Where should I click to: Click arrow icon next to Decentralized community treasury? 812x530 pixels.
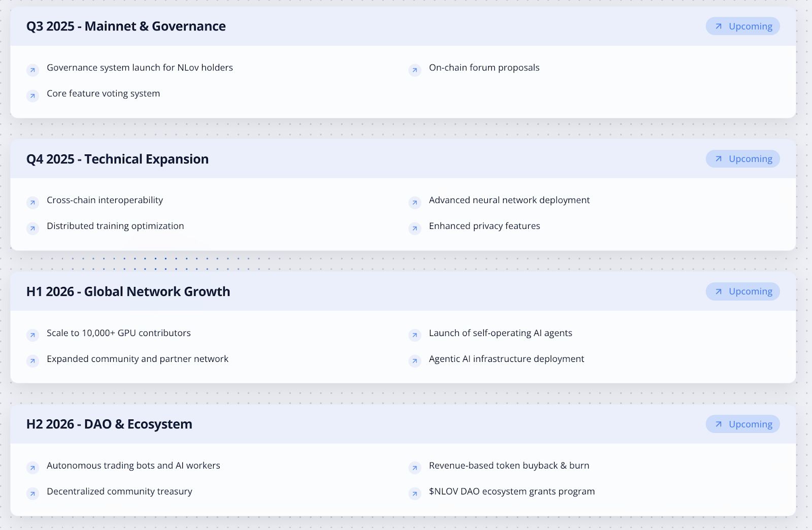(32, 493)
